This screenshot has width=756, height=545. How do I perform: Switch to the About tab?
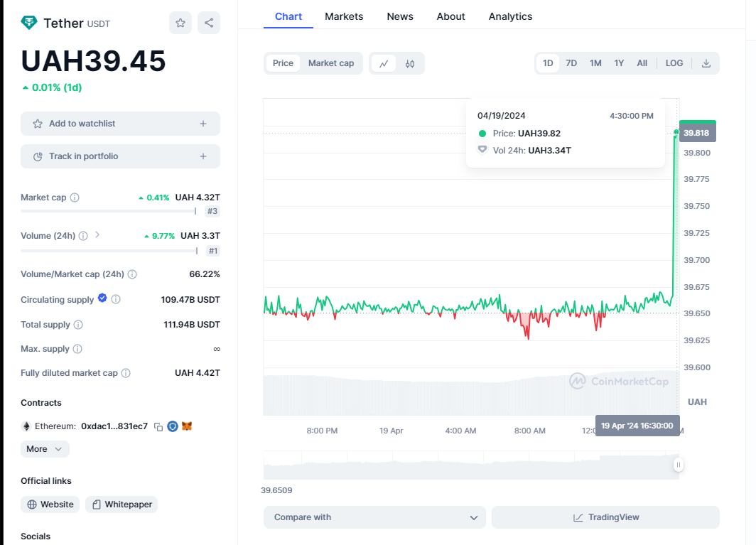click(450, 16)
